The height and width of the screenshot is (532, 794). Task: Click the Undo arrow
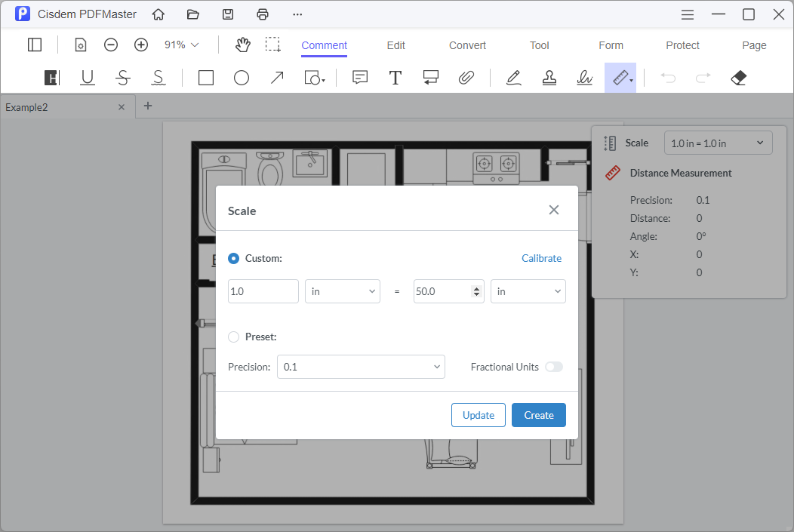(x=669, y=78)
